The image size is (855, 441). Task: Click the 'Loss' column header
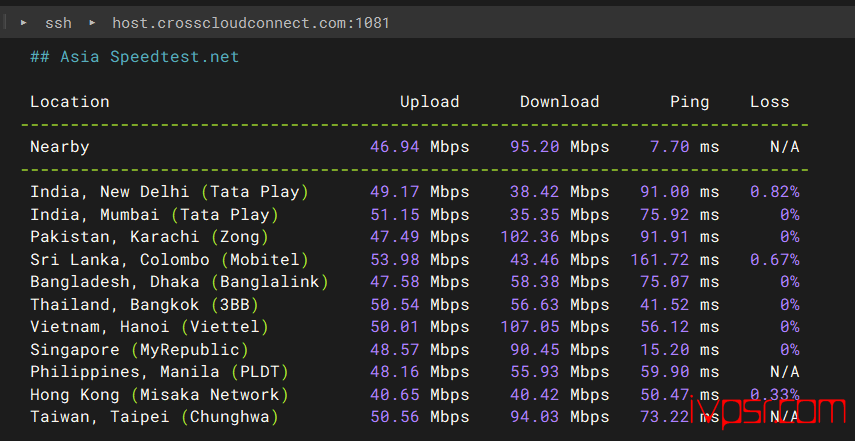click(x=769, y=102)
